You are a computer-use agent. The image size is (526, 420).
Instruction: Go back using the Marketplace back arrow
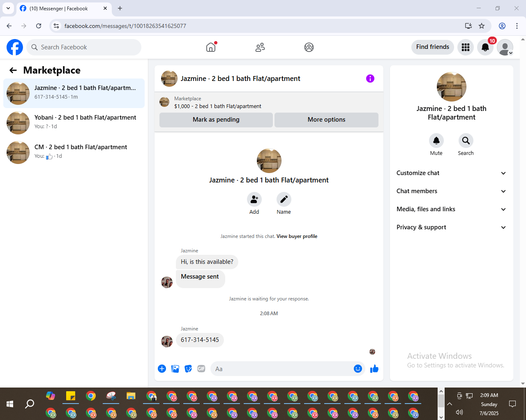[x=13, y=70]
